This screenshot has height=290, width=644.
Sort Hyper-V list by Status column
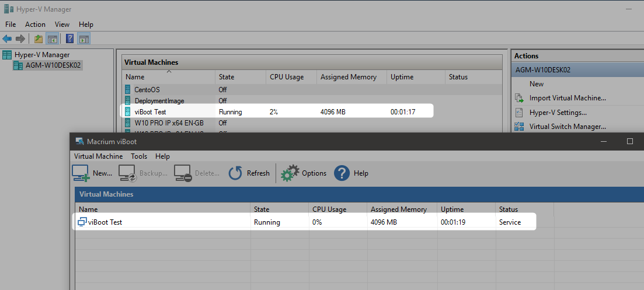tap(474, 76)
